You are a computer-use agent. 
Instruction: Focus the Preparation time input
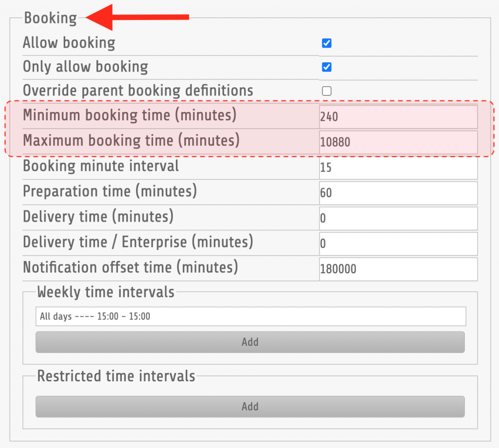399,193
